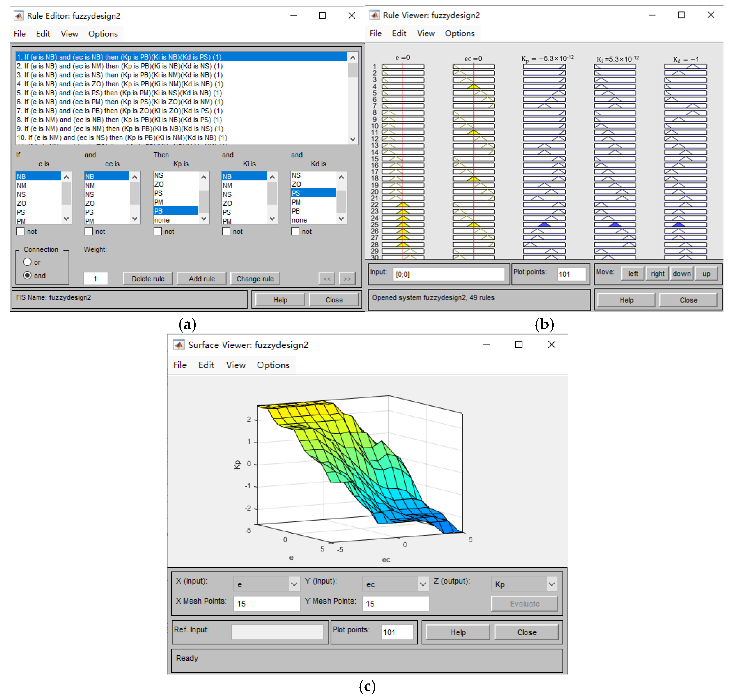This screenshot has height=700, width=735.
Task: Click MATLAB icon in Rule Viewer title bar
Action: coord(375,15)
